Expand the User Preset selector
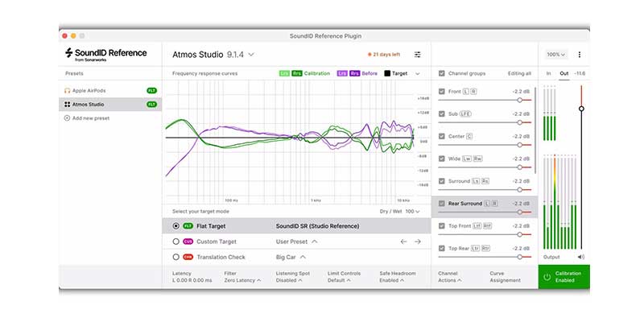Screen dimensions: 644x322 (x=296, y=242)
